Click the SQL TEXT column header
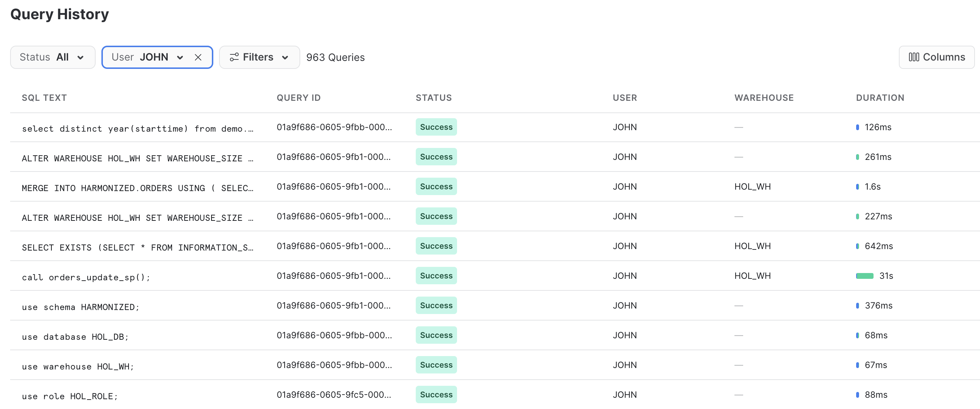The height and width of the screenshot is (409, 980). pos(44,98)
